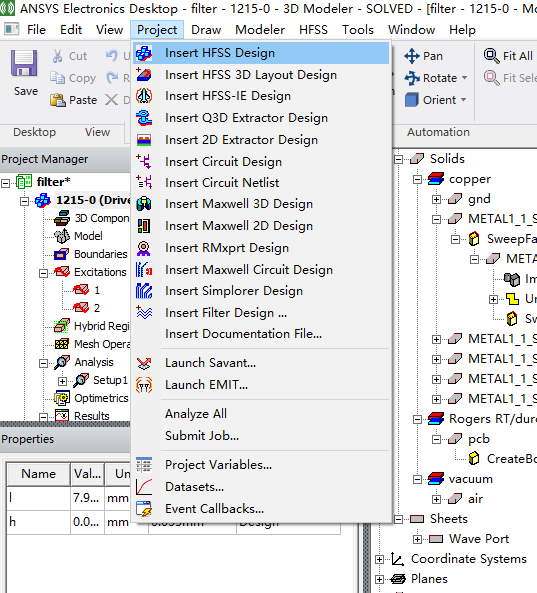Collapse the 1215-0 design node
The height and width of the screenshot is (593, 537).
pos(24,201)
